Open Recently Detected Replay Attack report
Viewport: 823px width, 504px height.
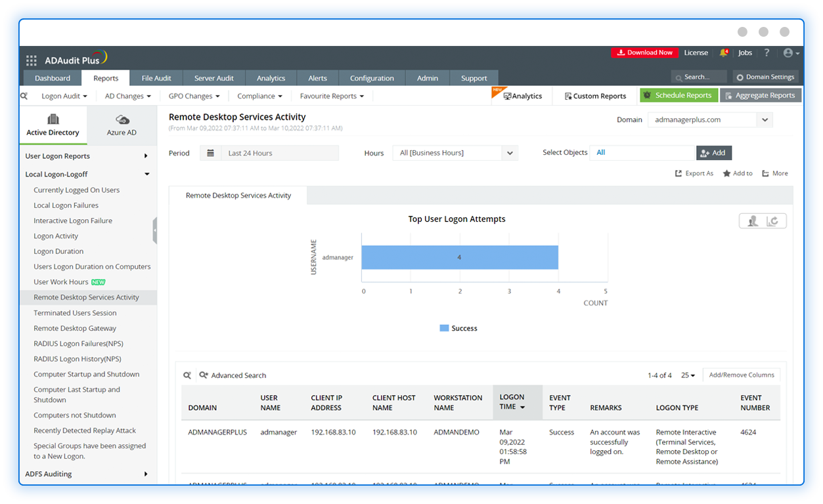(85, 430)
